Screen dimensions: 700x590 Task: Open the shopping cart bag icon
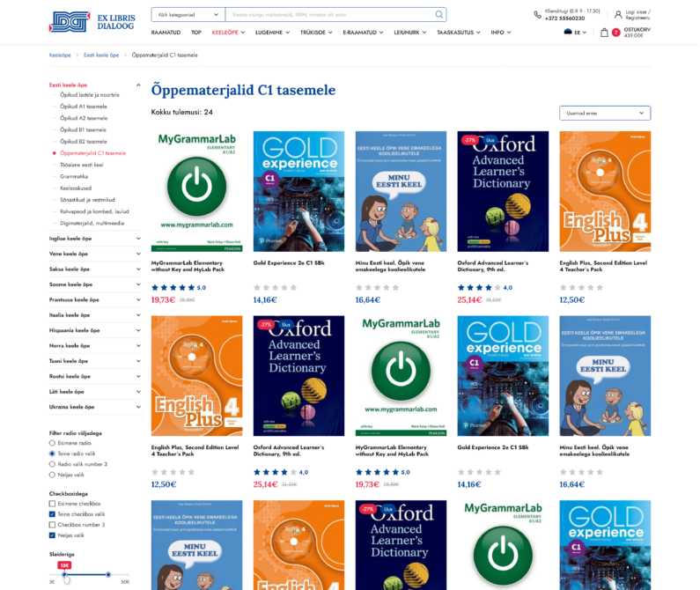(604, 33)
